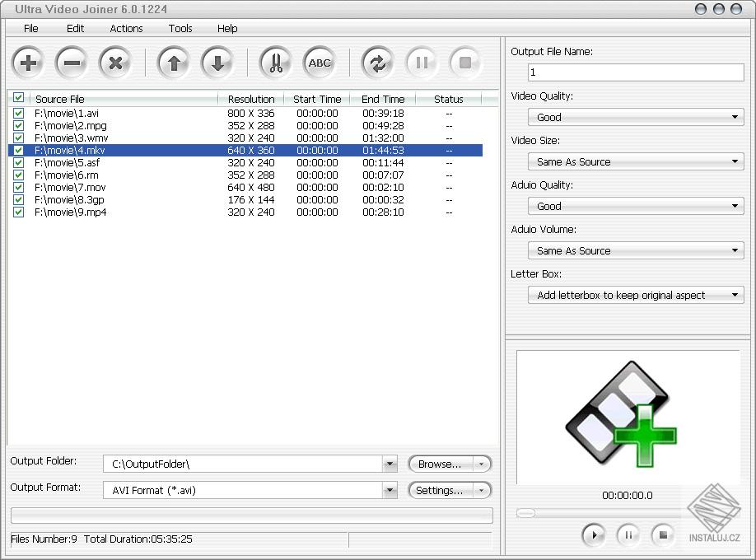The width and height of the screenshot is (756, 560).
Task: Sort by Source File column header
Action: tap(124, 99)
